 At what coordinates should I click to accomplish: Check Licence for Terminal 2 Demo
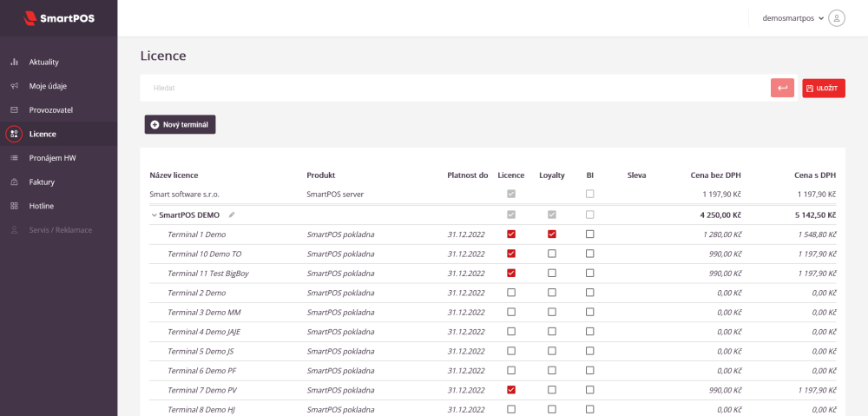point(511,293)
